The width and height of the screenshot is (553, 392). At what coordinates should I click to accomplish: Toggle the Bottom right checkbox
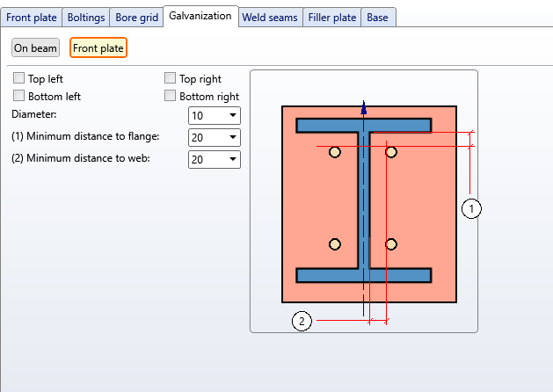[171, 96]
